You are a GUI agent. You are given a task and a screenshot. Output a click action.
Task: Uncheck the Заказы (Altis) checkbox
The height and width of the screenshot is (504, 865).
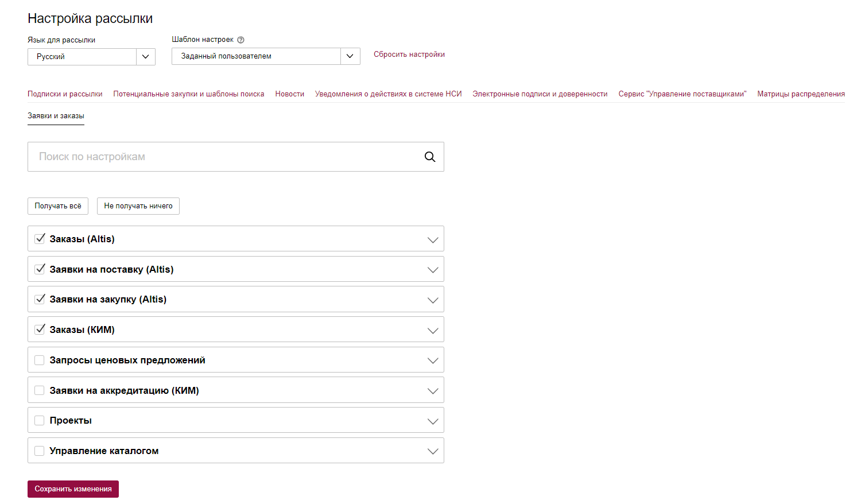(x=40, y=239)
